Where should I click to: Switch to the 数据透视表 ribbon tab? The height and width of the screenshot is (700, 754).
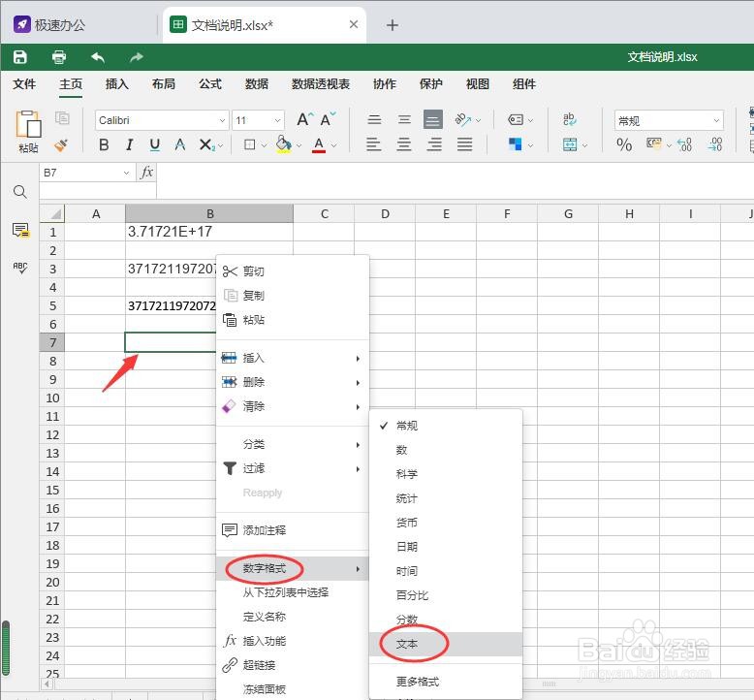point(320,84)
